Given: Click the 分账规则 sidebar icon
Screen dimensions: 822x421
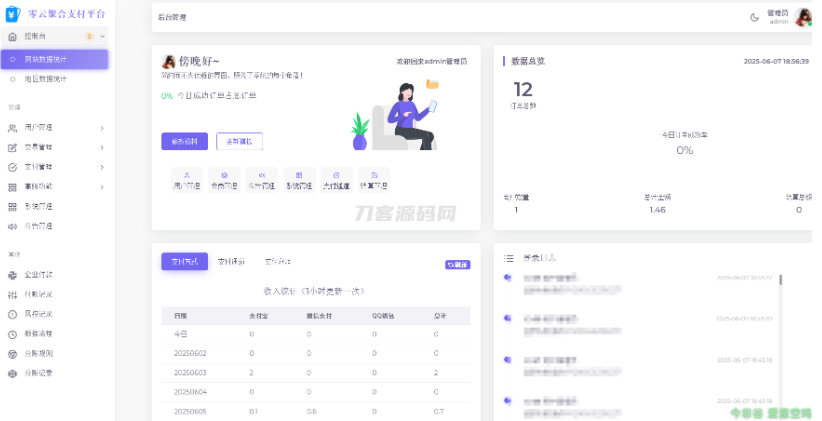Looking at the screenshot, I should (13, 354).
